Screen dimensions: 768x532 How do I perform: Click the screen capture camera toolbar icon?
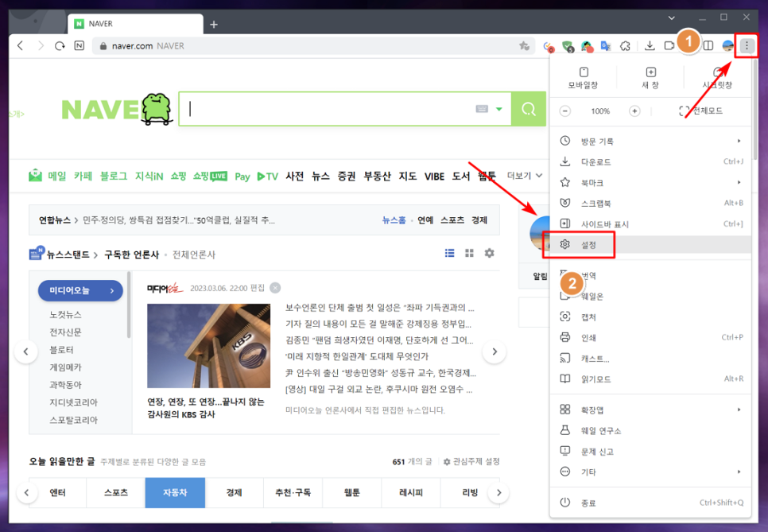coord(669,45)
